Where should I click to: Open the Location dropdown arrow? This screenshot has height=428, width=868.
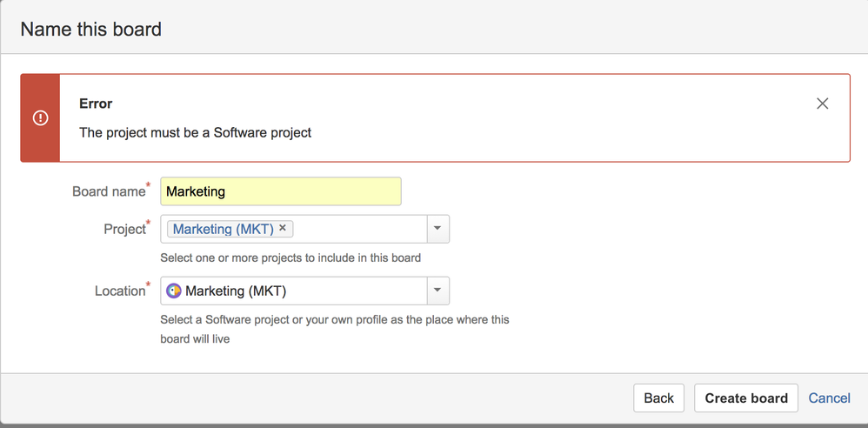click(x=437, y=291)
